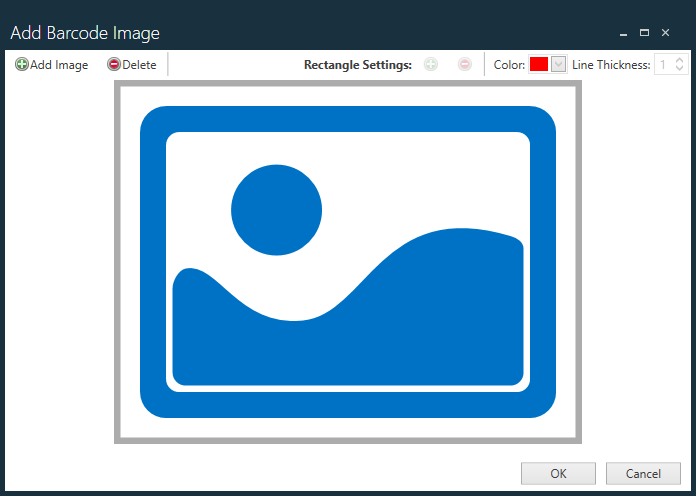The height and width of the screenshot is (496, 696).
Task: Click the green Add Image plus icon
Action: click(x=22, y=65)
